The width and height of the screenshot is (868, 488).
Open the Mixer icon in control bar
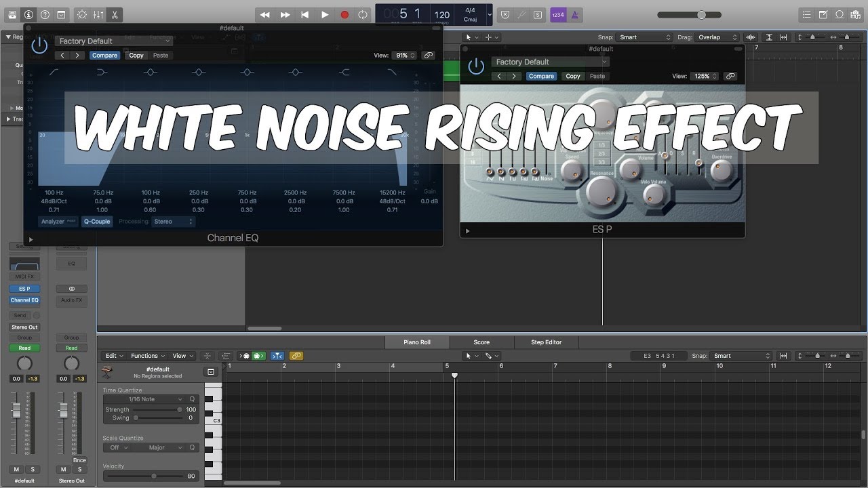(x=98, y=14)
